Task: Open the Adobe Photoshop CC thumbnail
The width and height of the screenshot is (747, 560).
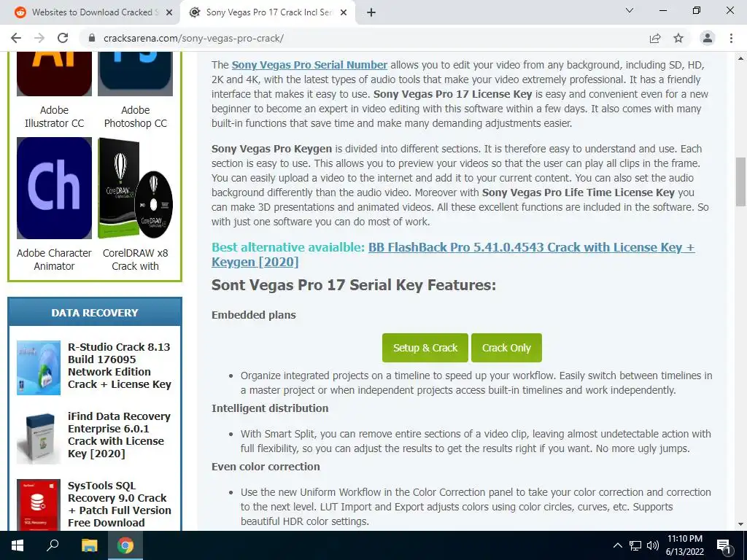Action: pyautogui.click(x=135, y=74)
